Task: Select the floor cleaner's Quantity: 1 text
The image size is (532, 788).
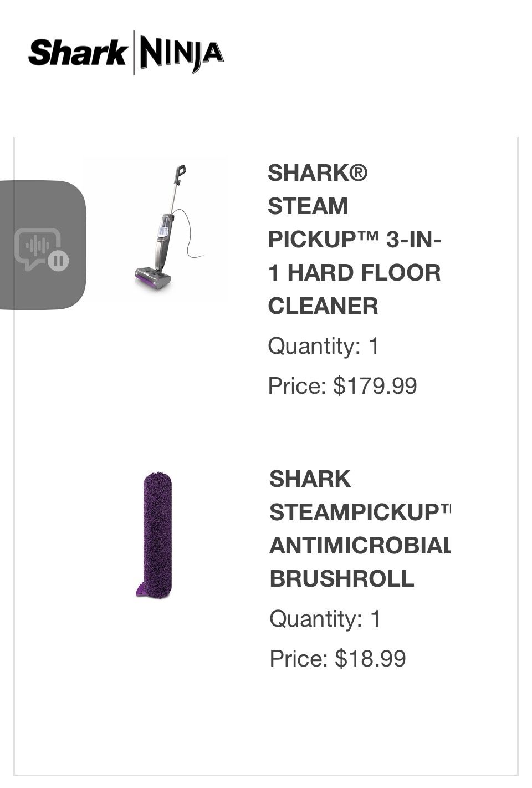Action: pos(323,346)
